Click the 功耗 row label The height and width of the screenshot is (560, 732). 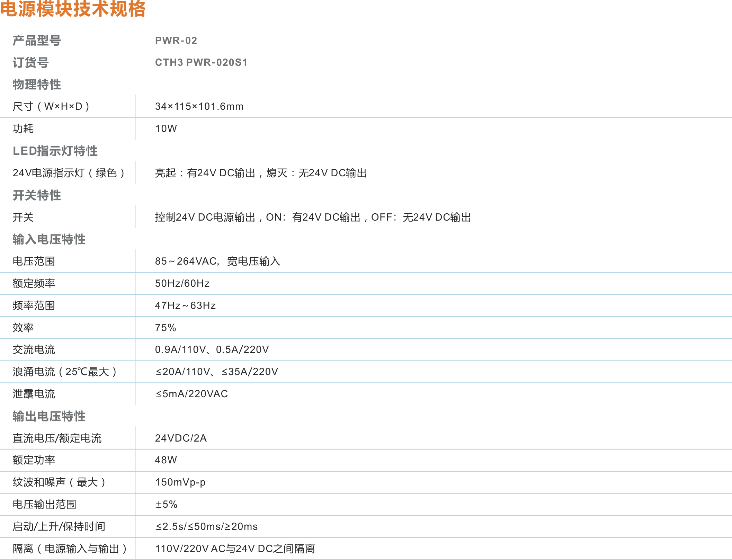click(x=23, y=128)
